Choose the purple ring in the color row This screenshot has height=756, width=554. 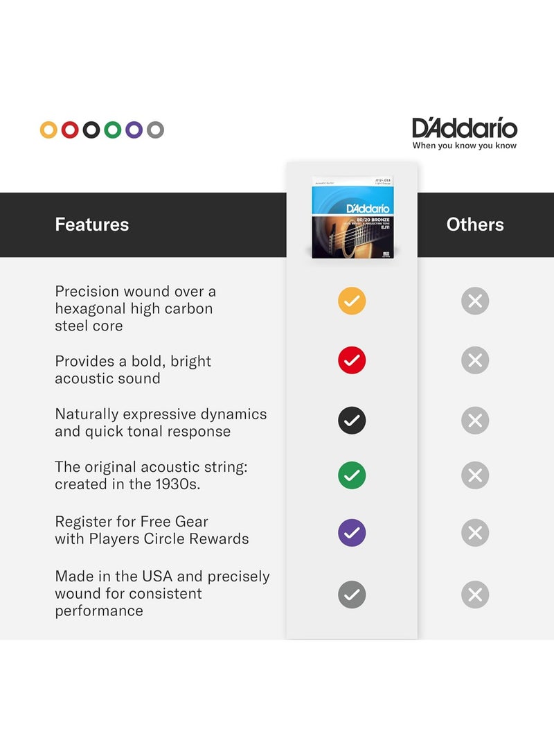pyautogui.click(x=134, y=130)
